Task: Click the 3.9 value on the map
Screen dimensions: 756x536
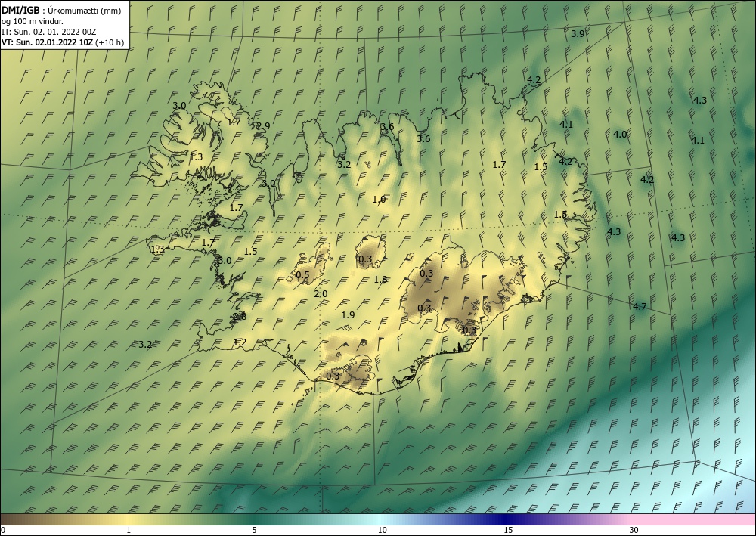Action: 578,34
